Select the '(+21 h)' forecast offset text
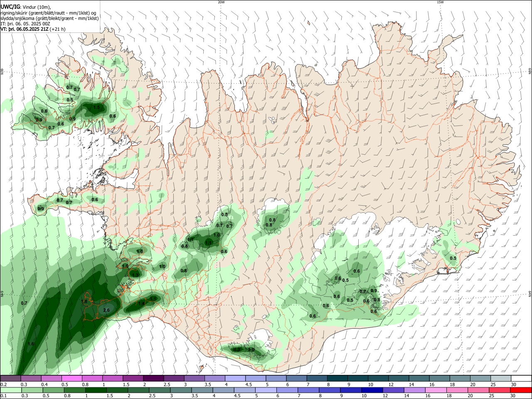532x399 pixels. pyautogui.click(x=58, y=29)
